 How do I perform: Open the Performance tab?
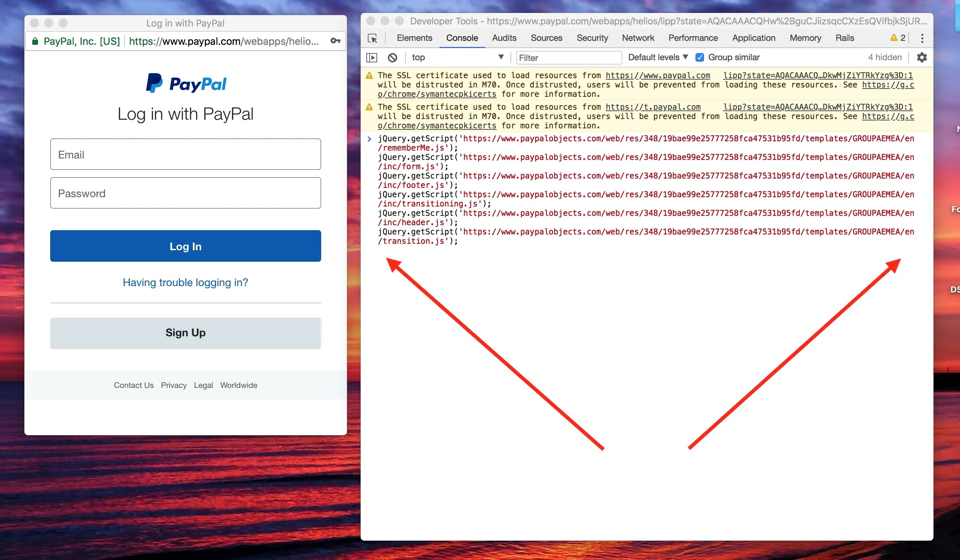(x=693, y=38)
